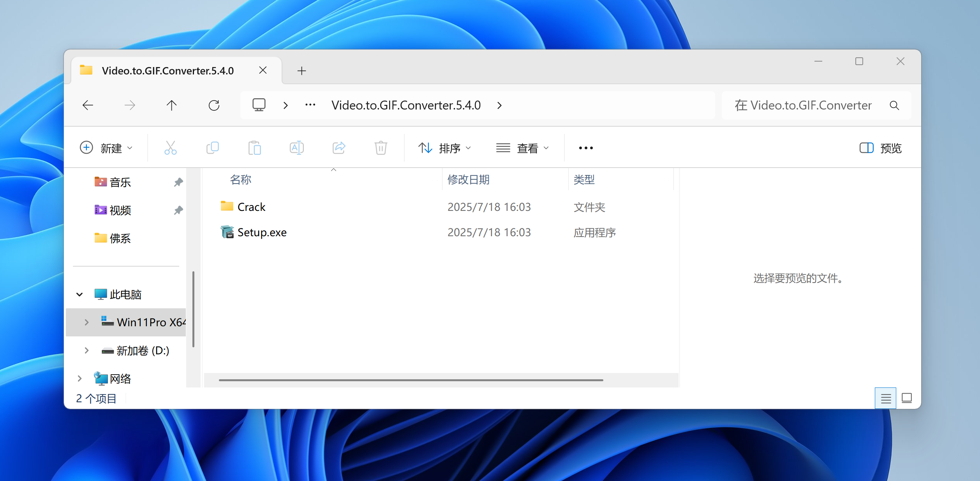Open the 排序 sort dropdown
The image size is (980, 481).
445,148
